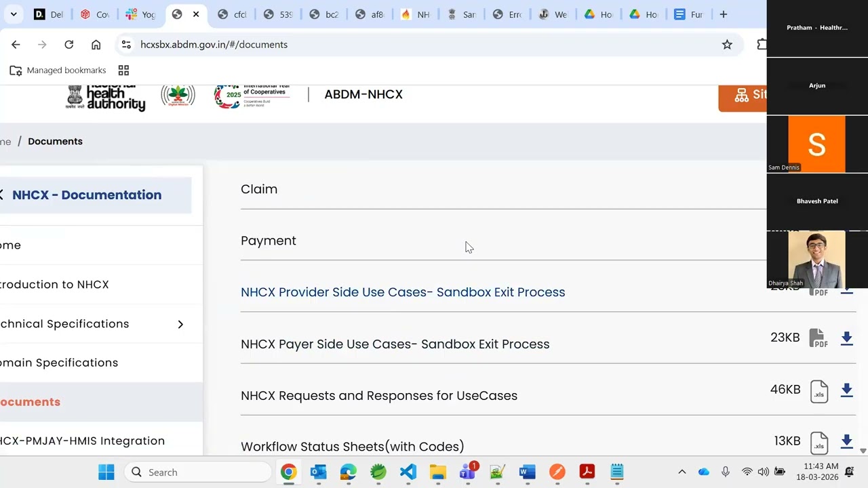Screen dimensions: 868x488
Task: Open volume control in system tray
Action: point(764,472)
